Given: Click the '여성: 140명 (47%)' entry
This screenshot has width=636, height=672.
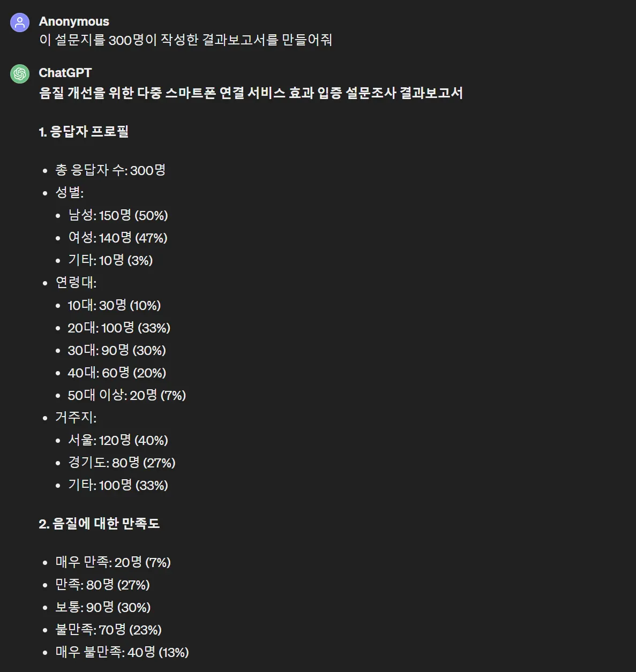Looking at the screenshot, I should pyautogui.click(x=118, y=238).
